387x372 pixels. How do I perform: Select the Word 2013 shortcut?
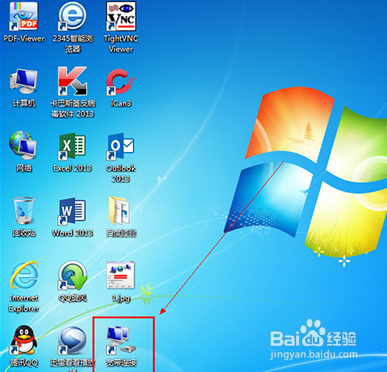click(x=72, y=217)
